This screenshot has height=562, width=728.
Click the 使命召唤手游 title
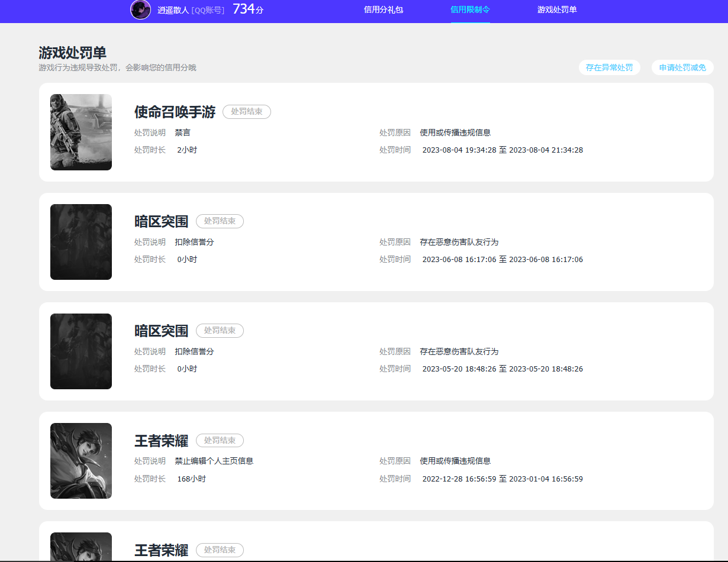click(175, 111)
